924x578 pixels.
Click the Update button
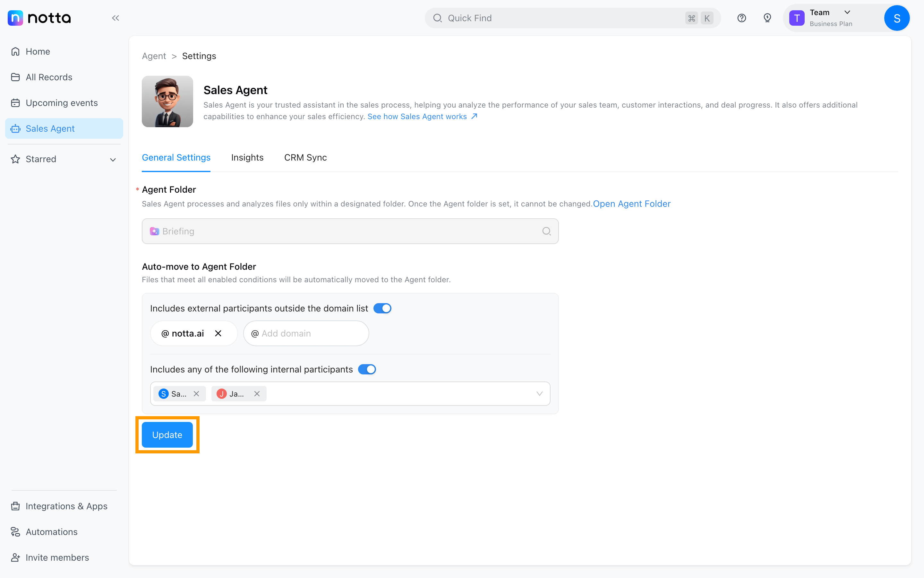tap(167, 435)
